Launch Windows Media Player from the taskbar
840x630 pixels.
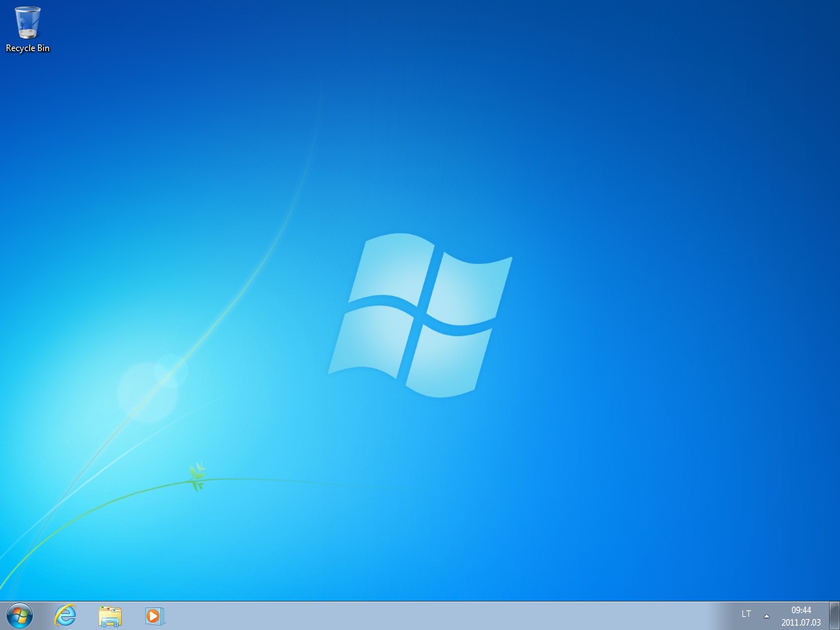[155, 616]
